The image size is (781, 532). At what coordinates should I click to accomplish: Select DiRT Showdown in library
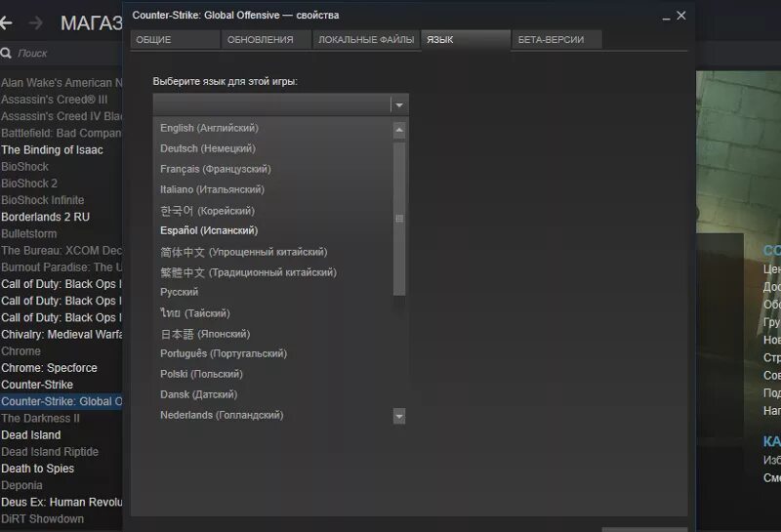42,519
